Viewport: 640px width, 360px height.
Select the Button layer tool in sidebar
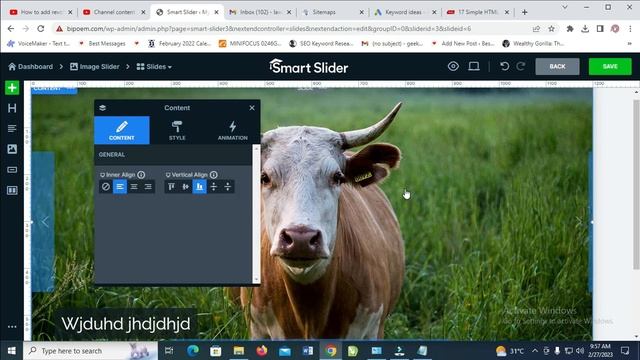tap(12, 169)
